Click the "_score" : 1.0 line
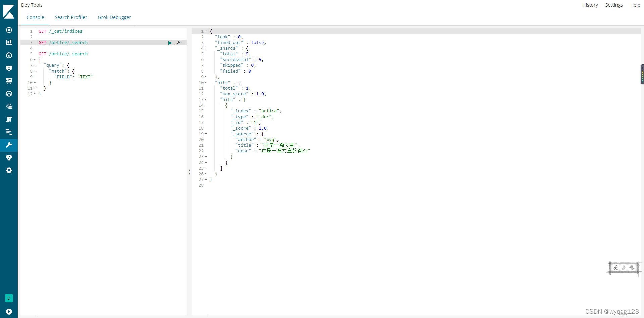The width and height of the screenshot is (644, 318). 250,128
